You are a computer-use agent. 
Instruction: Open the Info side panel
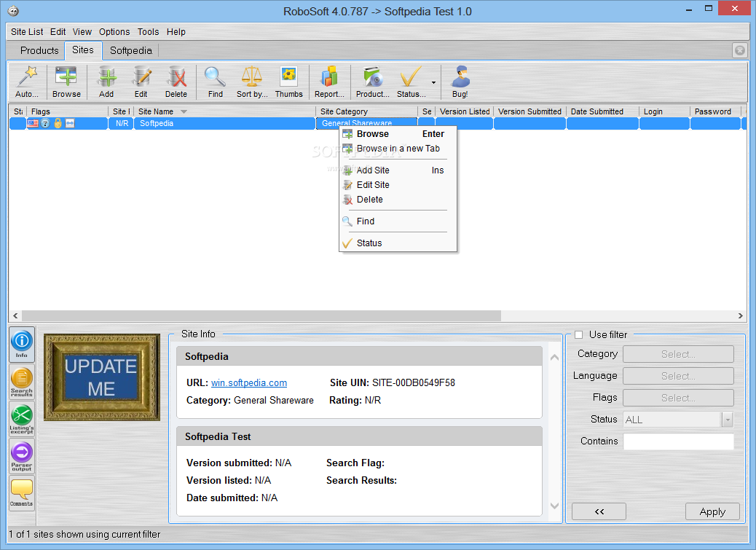[22, 344]
